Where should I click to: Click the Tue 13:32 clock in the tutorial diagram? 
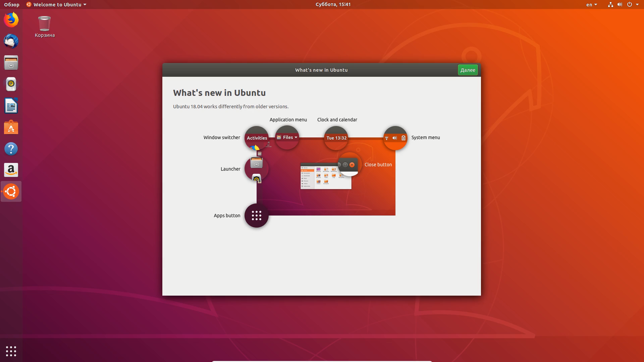[336, 138]
